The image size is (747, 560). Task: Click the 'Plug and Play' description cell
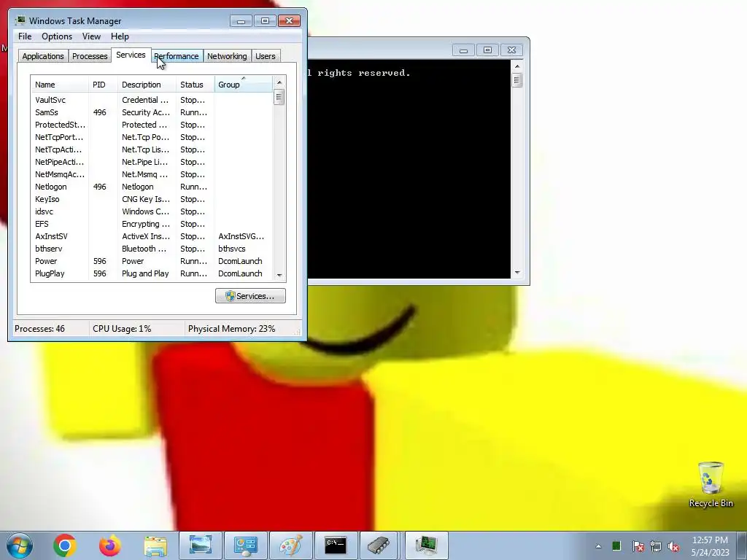tap(145, 273)
